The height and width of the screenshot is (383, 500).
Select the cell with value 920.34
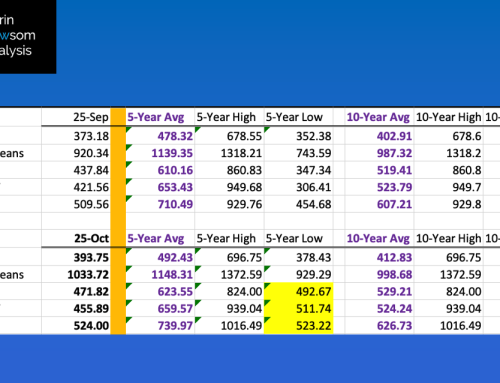[x=76, y=153]
